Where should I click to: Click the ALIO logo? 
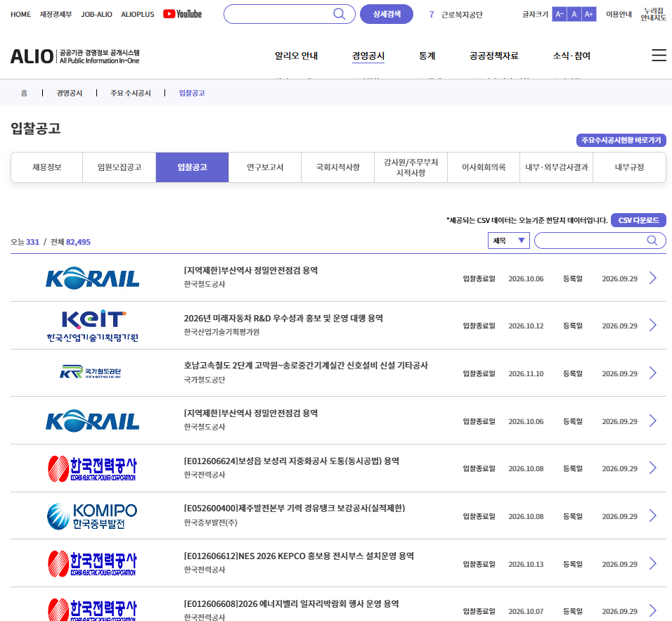pos(75,56)
